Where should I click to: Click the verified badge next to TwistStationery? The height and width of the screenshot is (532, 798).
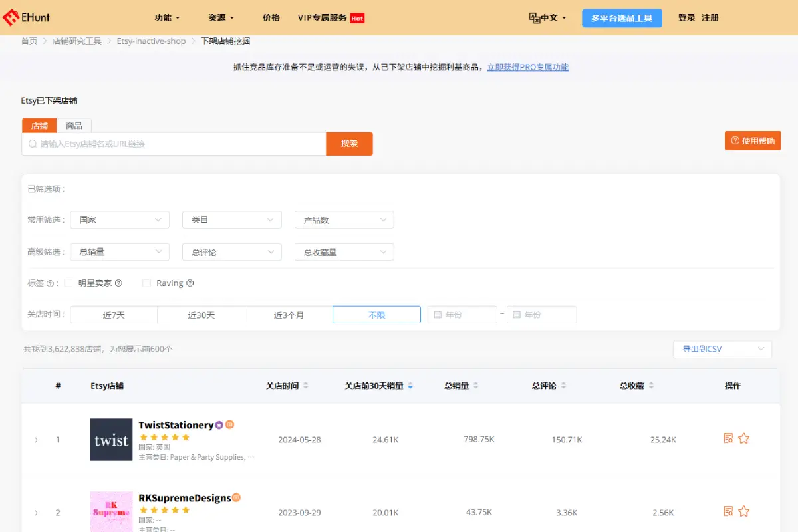click(x=219, y=424)
